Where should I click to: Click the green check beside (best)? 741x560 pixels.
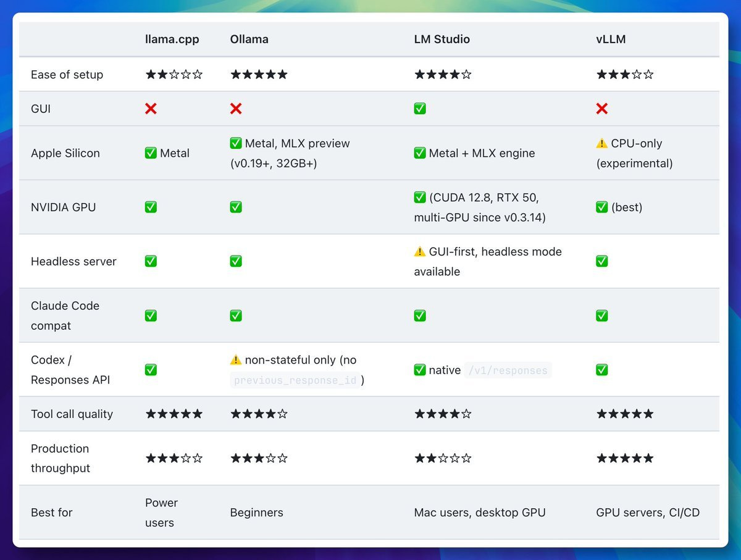click(x=602, y=207)
